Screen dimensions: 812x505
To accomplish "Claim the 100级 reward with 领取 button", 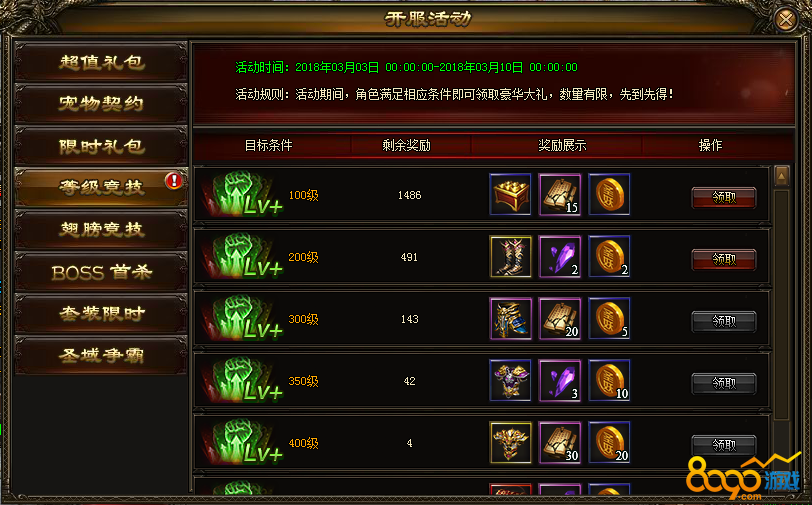I will (723, 197).
